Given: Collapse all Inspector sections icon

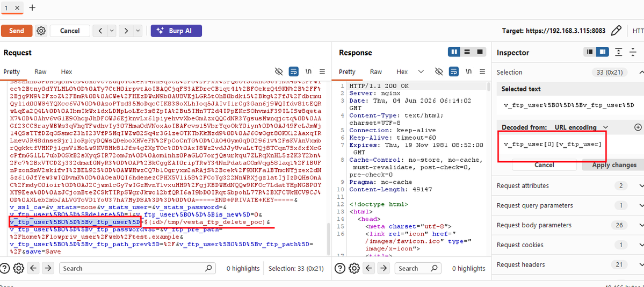Looking at the screenshot, I should pos(633,52).
